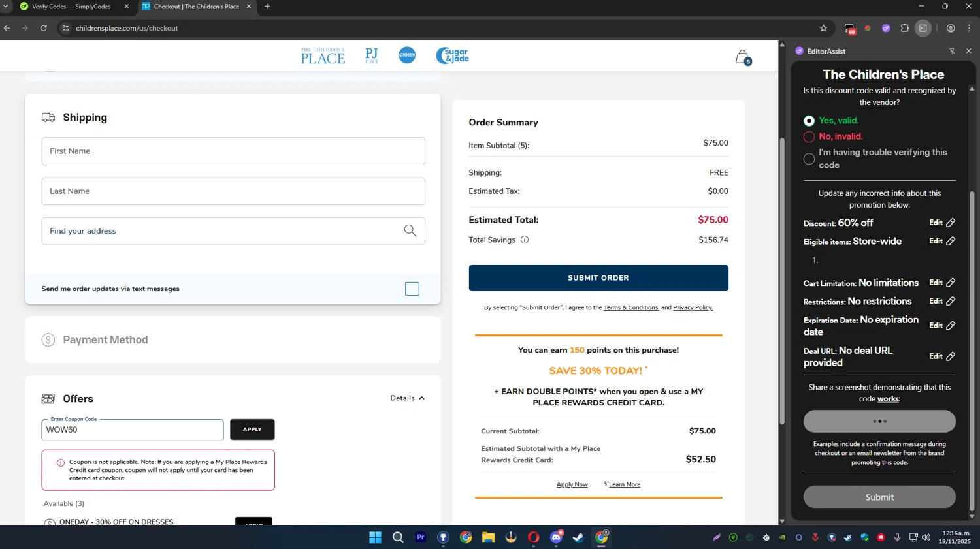Open the Gymboree brand logo
The height and width of the screenshot is (549, 980).
pos(407,55)
